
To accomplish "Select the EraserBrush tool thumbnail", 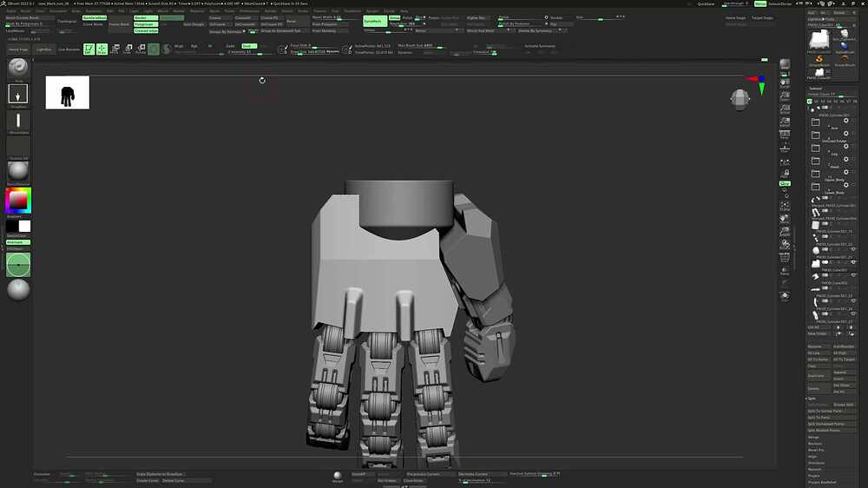I will (x=845, y=60).
